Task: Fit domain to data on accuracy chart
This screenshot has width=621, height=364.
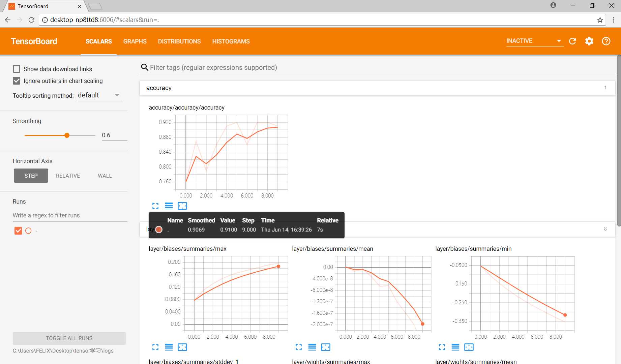Action: coord(182,206)
